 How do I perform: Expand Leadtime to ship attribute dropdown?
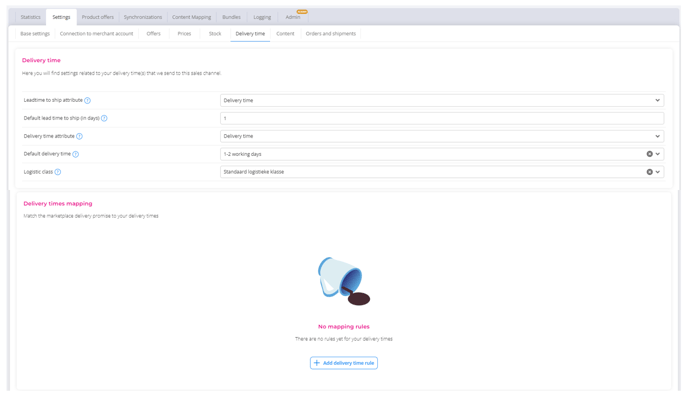tap(657, 100)
